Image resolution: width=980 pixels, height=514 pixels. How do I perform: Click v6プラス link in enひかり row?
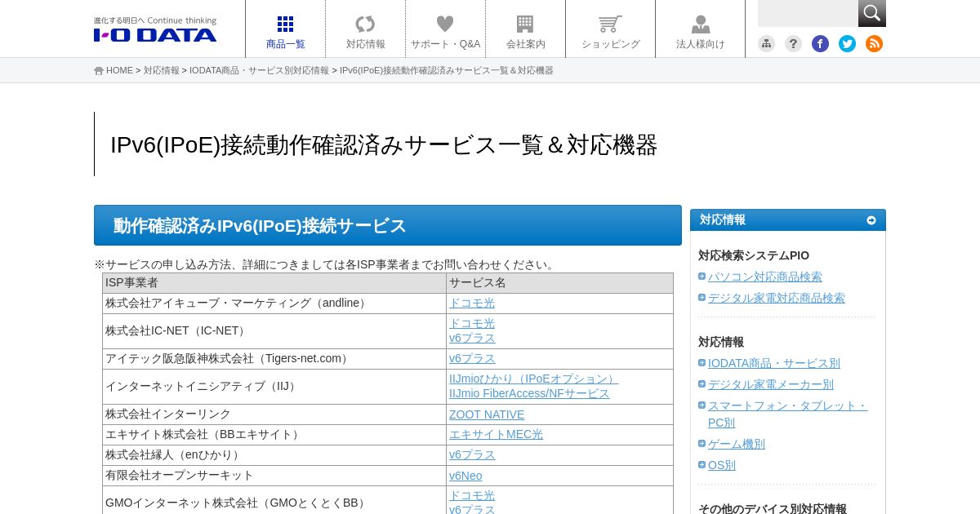pos(472,455)
